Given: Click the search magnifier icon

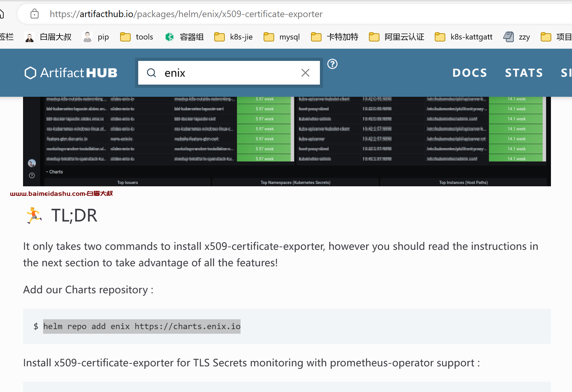Looking at the screenshot, I should click(151, 73).
